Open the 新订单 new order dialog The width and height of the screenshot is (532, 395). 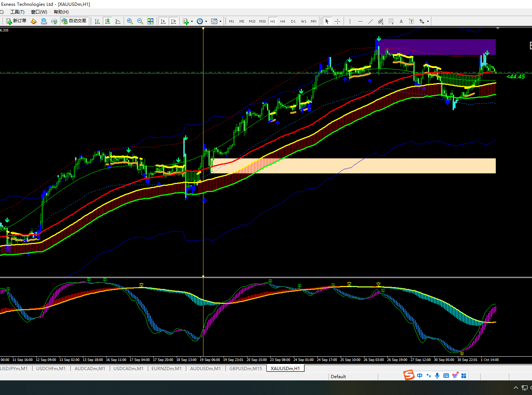tap(16, 21)
